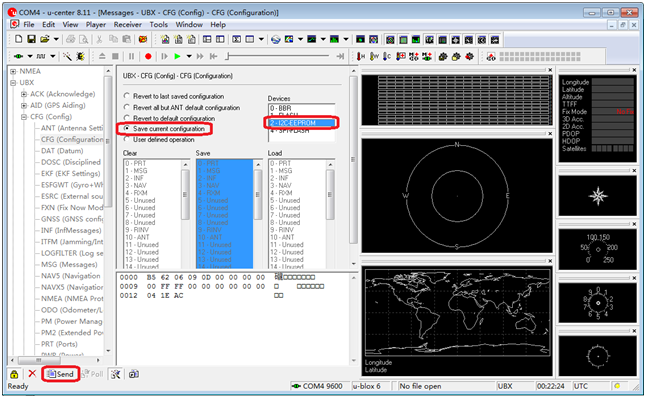
Task: Select 3 - NAV in Clear list
Action: pos(152,185)
